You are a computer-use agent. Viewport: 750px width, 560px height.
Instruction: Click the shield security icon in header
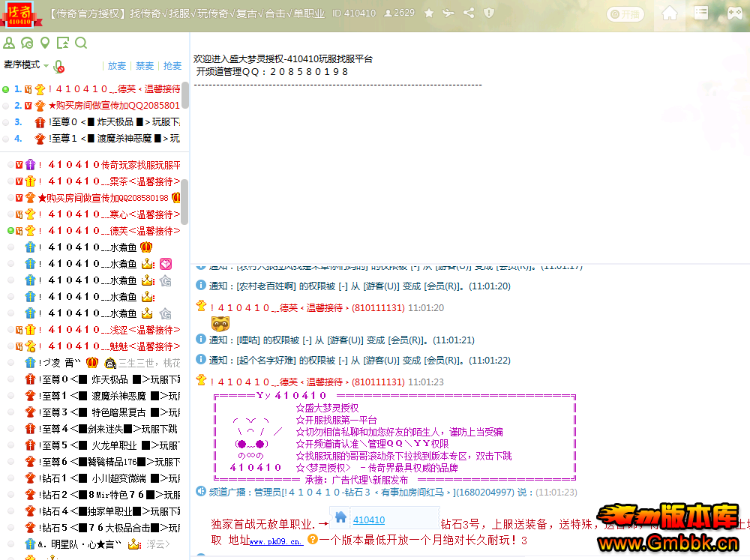[x=489, y=13]
